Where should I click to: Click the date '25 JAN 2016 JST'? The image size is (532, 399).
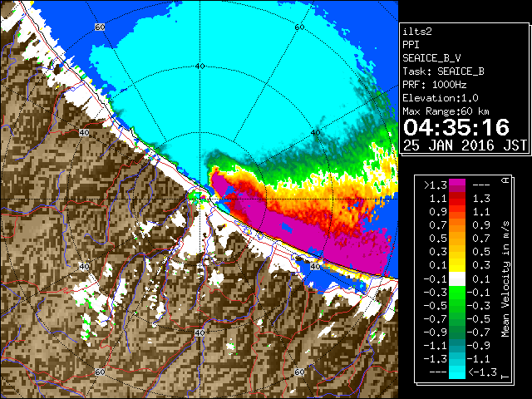pos(465,145)
